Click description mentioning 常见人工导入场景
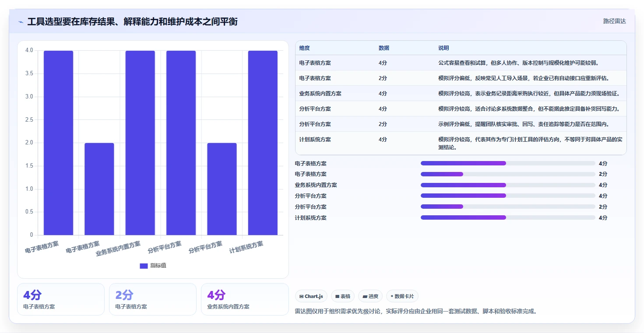The height and width of the screenshot is (333, 644). click(x=524, y=78)
